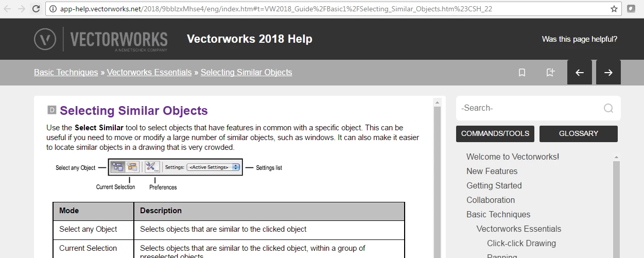Open Basic Techniques in contents tree
644x258 pixels.
498,214
